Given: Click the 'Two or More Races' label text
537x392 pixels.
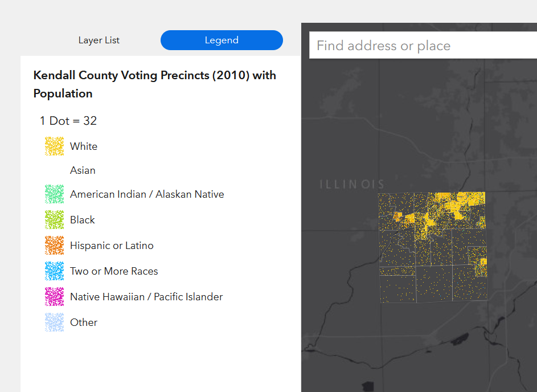Looking at the screenshot, I should (114, 271).
